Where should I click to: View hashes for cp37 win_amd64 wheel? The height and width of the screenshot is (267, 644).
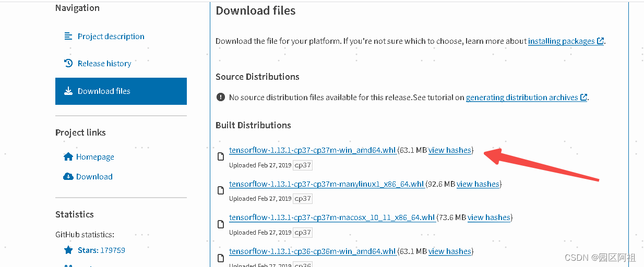coord(450,150)
